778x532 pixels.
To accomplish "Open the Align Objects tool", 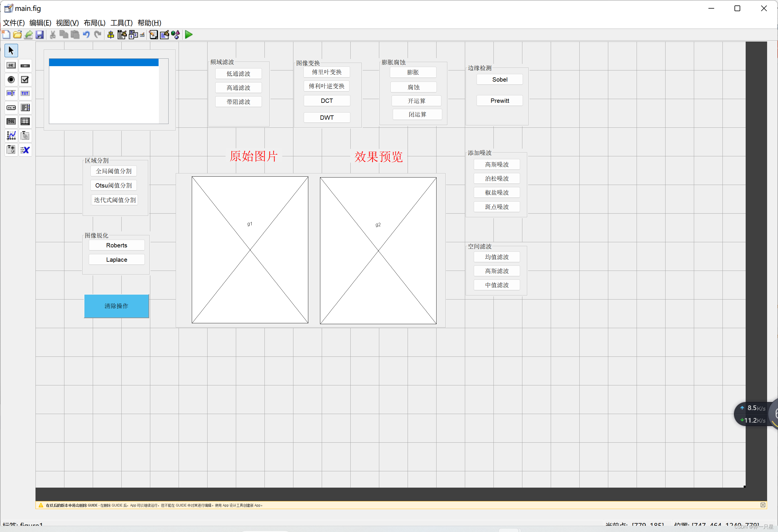I will (x=111, y=34).
